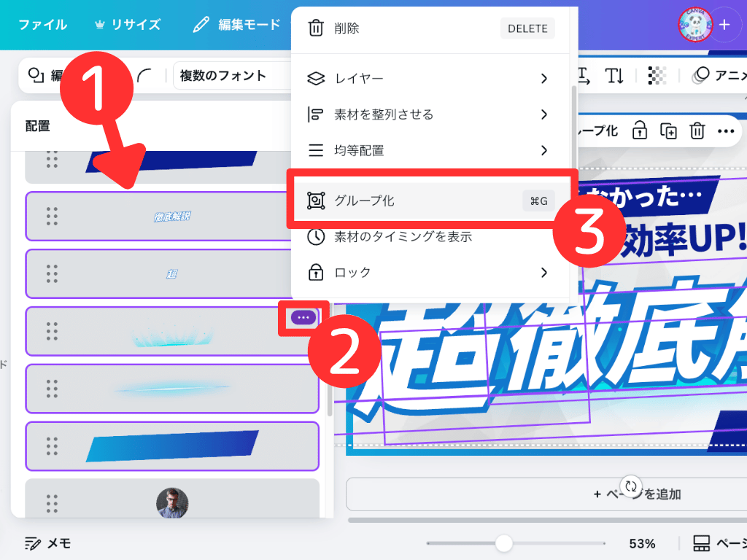The width and height of the screenshot is (747, 560).
Task: Click the drag handle of the 超 layer
Action: coord(52,274)
